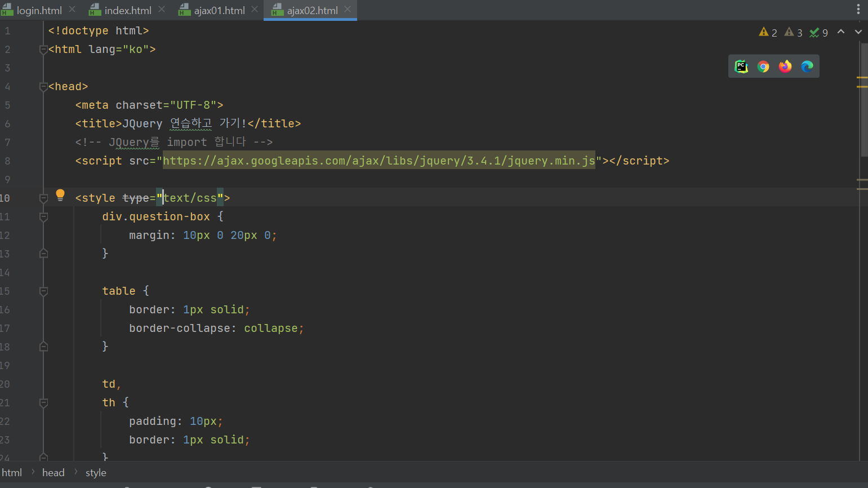This screenshot has width=868, height=488.
Task: Click the weak warnings indicator showing 3
Action: [794, 33]
